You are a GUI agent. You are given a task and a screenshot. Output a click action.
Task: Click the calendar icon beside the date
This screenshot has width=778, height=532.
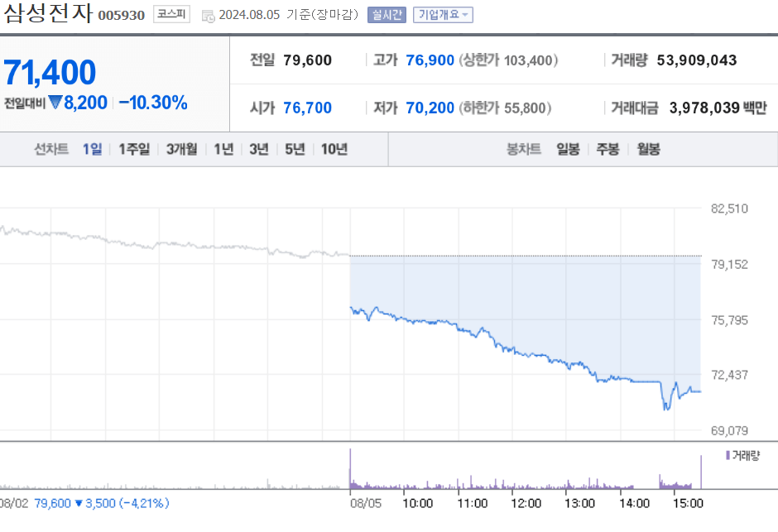pyautogui.click(x=209, y=17)
